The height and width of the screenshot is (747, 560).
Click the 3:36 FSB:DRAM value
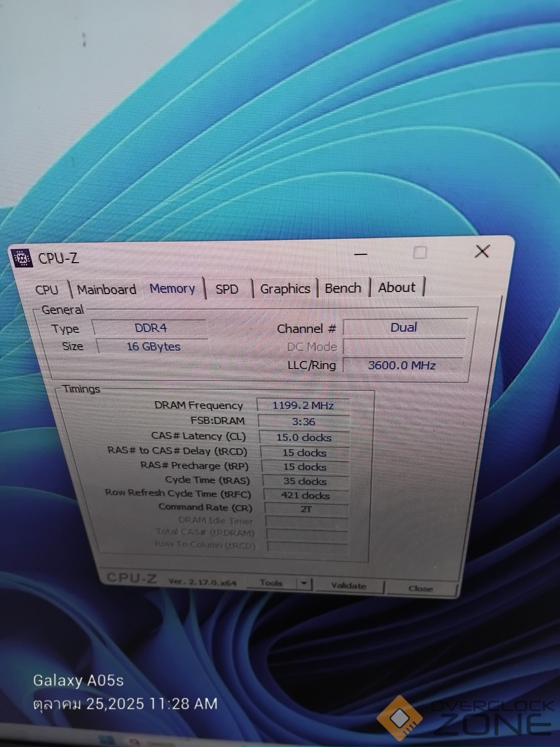coord(304,421)
